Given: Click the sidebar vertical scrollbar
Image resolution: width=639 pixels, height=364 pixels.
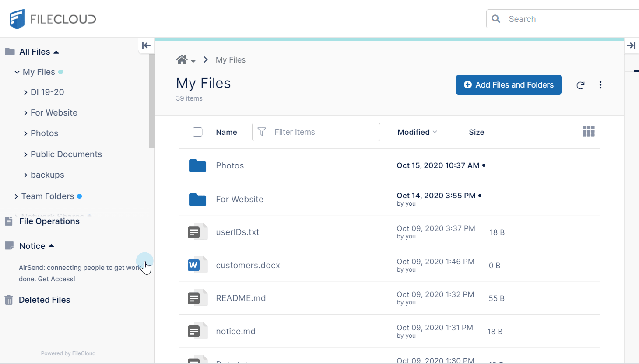Looking at the screenshot, I should tap(152, 101).
